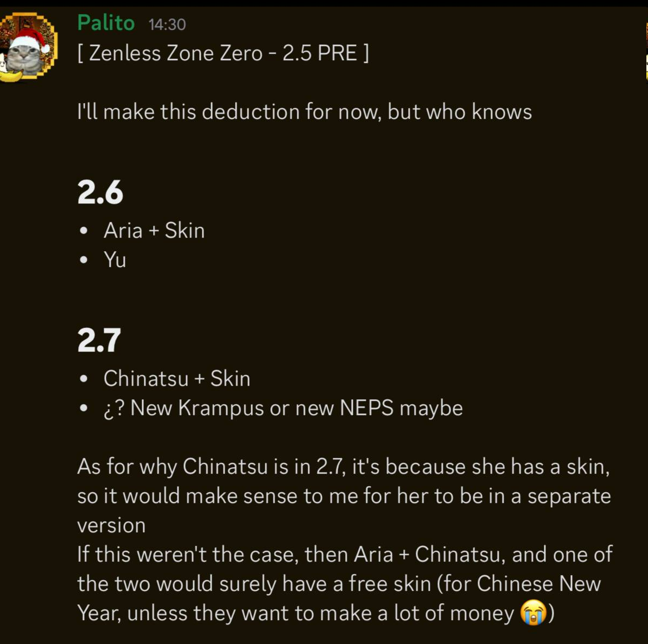Click the Aria + Skin bullet item
This screenshot has height=644, width=648.
(154, 230)
